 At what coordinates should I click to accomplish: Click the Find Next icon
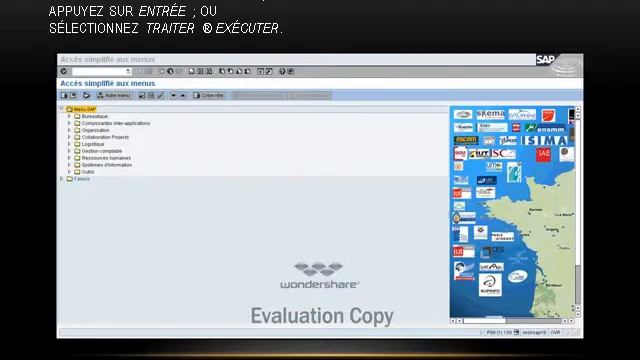[x=209, y=71]
